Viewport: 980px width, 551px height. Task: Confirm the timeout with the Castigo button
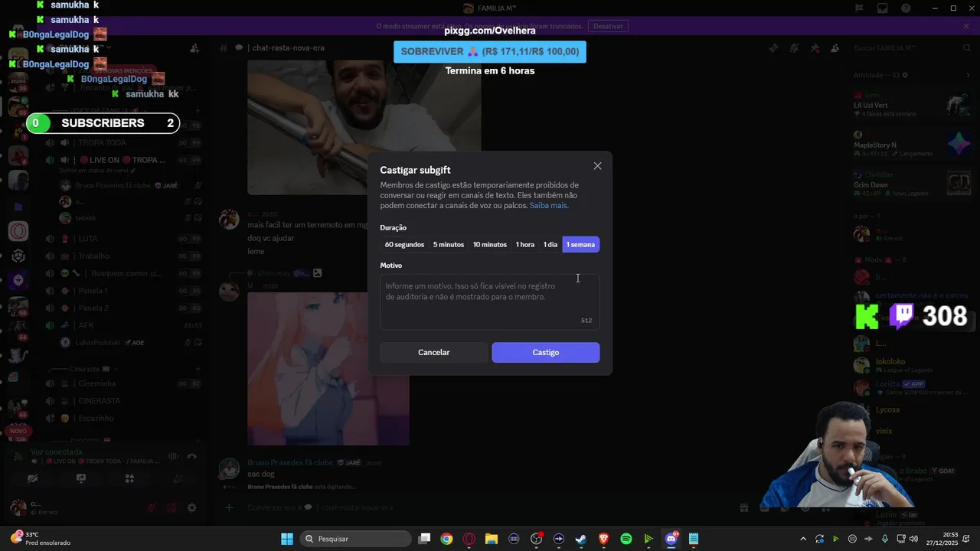(546, 352)
